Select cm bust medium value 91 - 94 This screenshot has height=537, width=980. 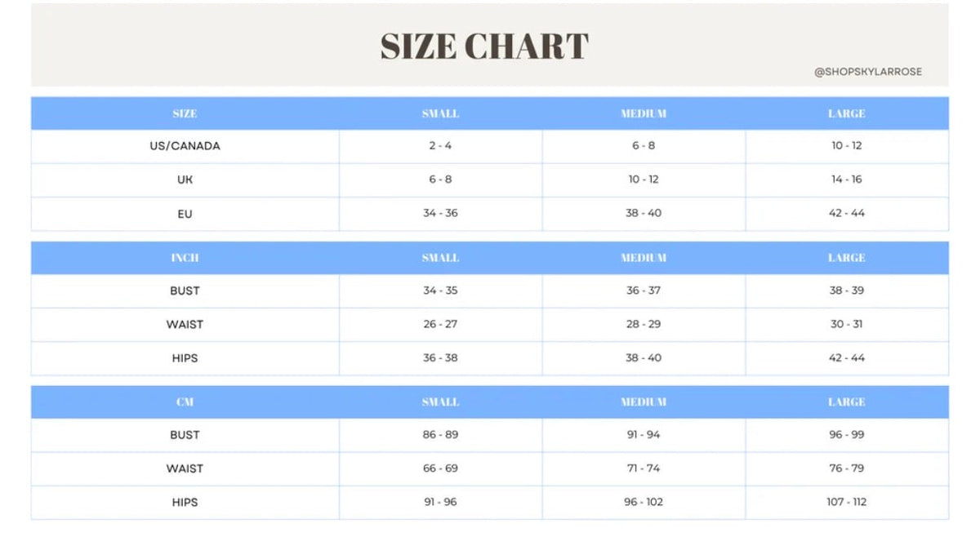[644, 435]
